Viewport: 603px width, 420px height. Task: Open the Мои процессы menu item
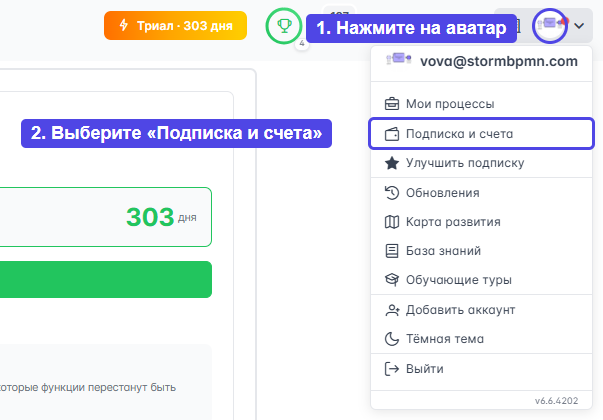450,103
